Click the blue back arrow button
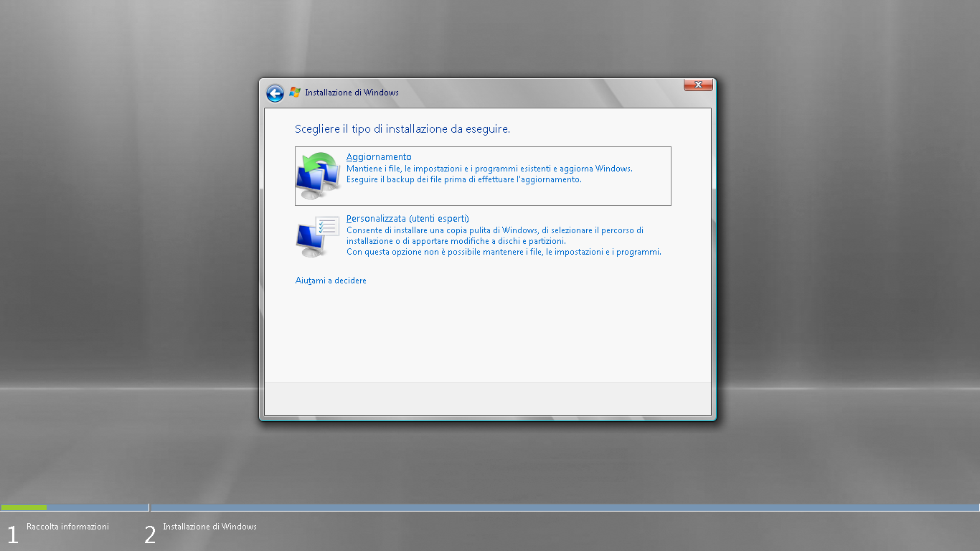The width and height of the screenshot is (980, 551). (x=275, y=93)
